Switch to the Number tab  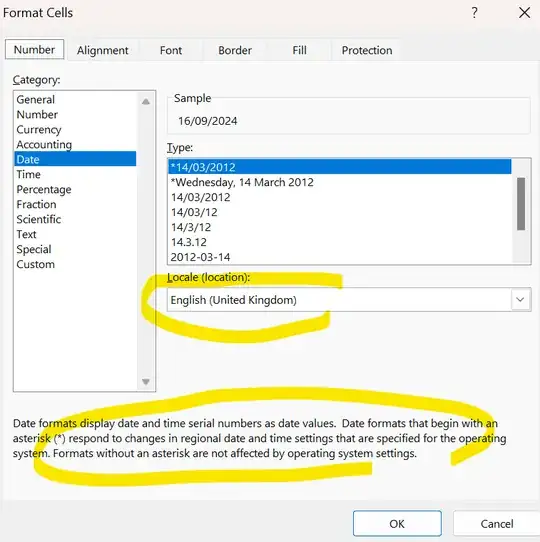tap(34, 49)
